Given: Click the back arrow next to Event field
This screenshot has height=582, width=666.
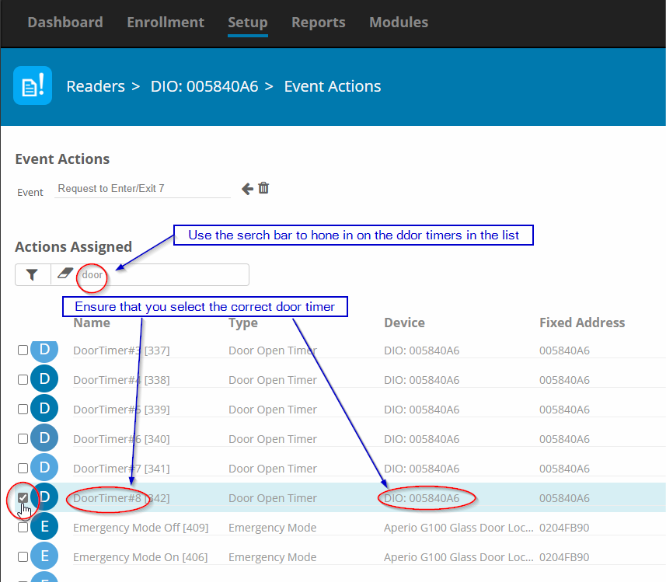Looking at the screenshot, I should point(247,188).
